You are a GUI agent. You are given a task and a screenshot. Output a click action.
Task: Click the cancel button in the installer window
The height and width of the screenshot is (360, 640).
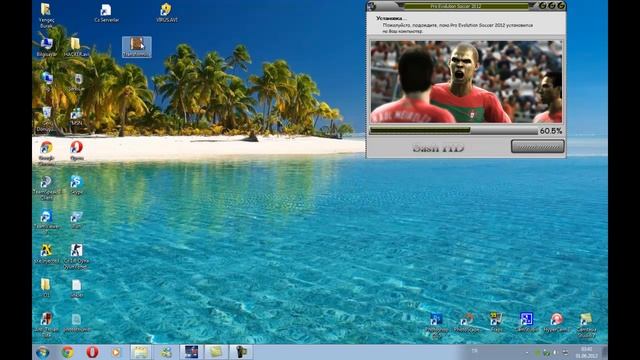pyautogui.click(x=538, y=147)
